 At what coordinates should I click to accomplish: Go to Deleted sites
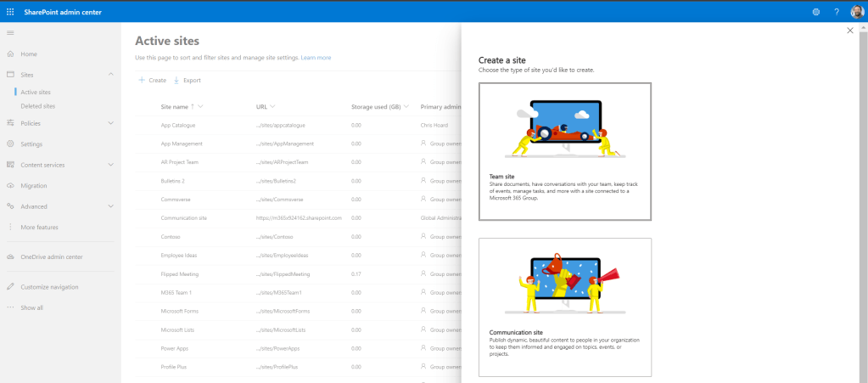point(38,106)
